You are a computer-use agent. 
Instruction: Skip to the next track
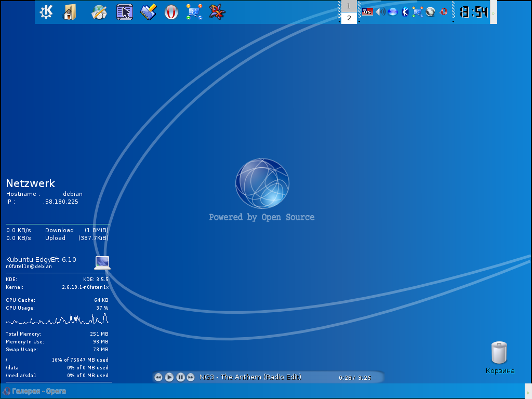point(191,377)
